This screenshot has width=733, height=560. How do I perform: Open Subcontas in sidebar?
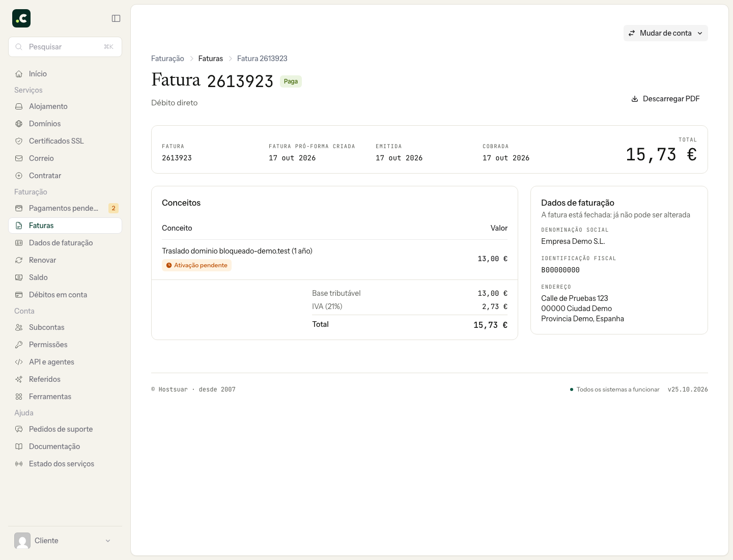pos(65,327)
